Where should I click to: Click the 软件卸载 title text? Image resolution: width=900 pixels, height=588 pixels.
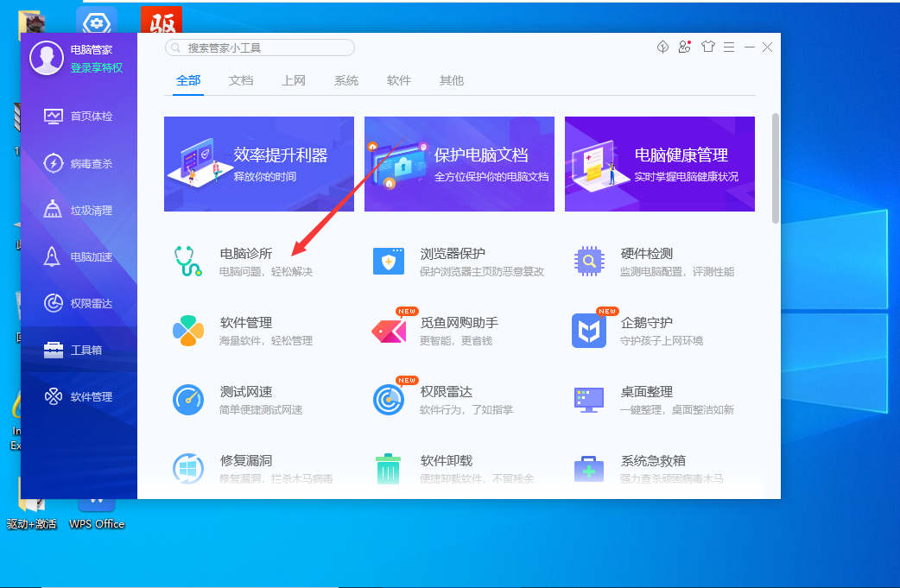(447, 461)
